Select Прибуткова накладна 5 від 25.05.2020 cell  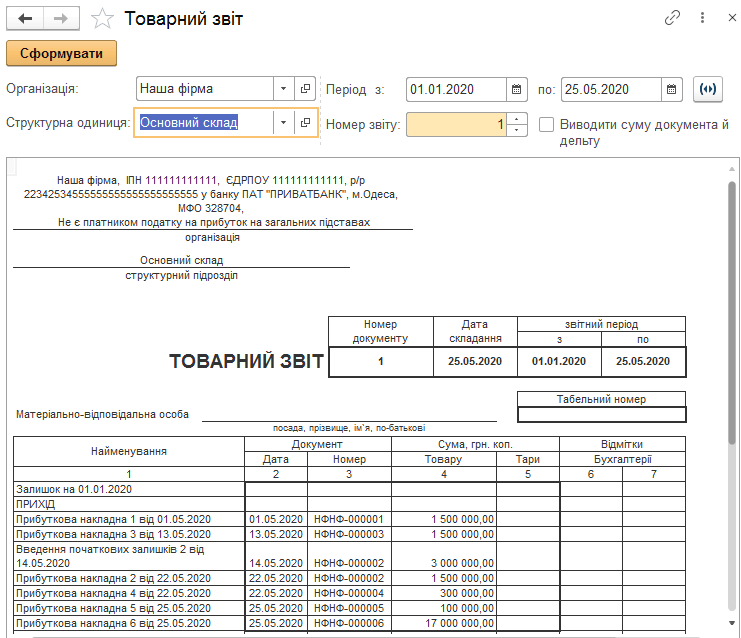coord(129,608)
